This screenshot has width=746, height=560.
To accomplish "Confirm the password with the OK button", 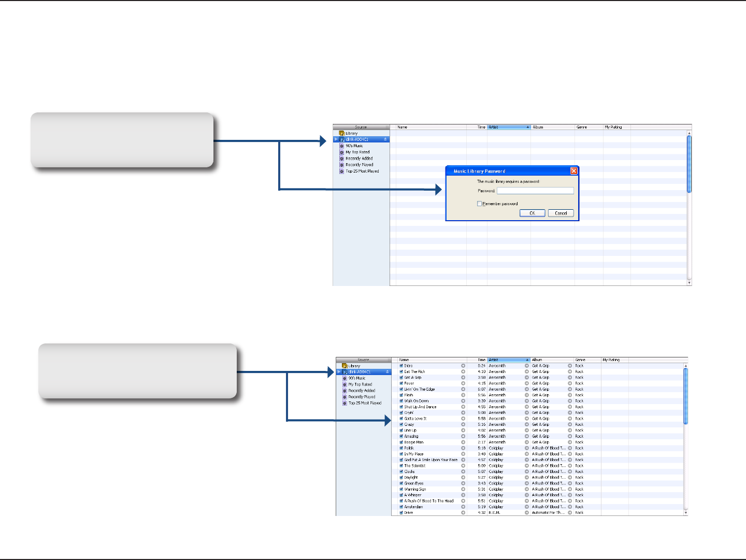I will coord(533,213).
